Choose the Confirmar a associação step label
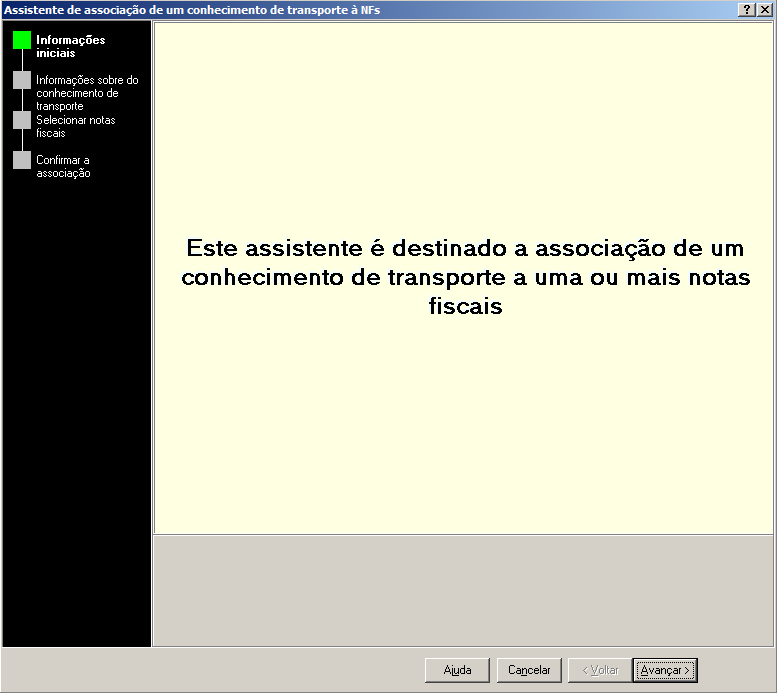The width and height of the screenshot is (777, 693). tap(63, 166)
